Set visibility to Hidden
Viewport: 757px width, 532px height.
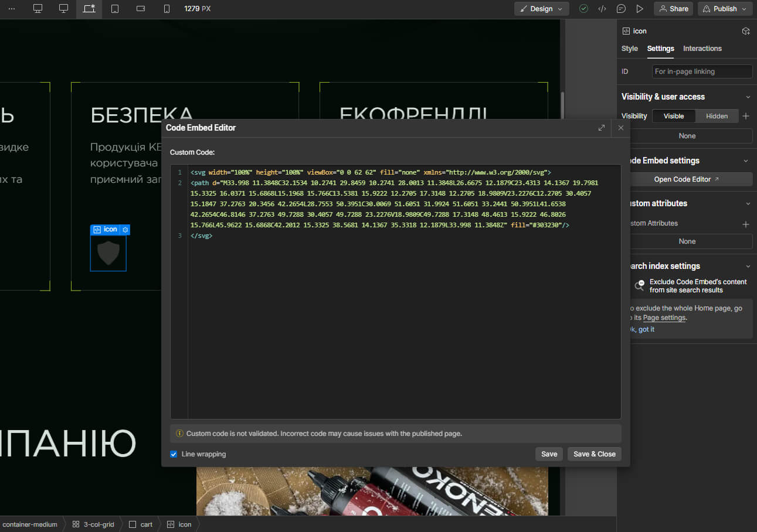[x=717, y=116]
